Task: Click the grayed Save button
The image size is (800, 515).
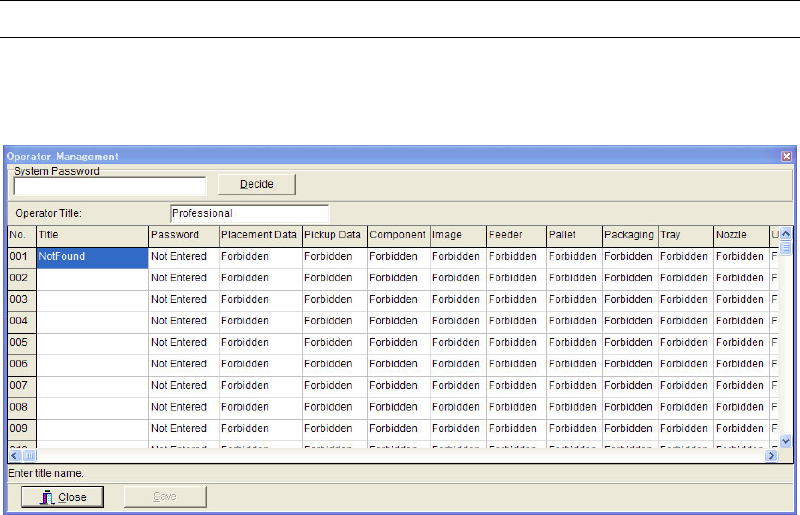Action: 165,497
